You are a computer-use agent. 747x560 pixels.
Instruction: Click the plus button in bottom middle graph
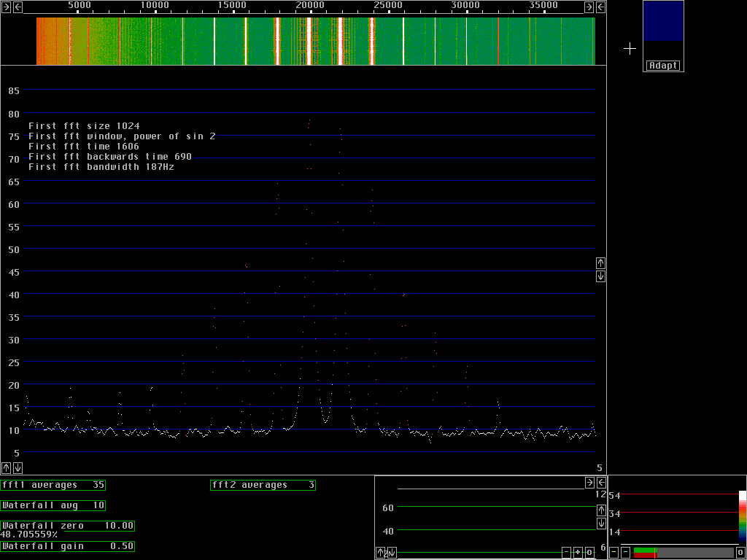(578, 553)
